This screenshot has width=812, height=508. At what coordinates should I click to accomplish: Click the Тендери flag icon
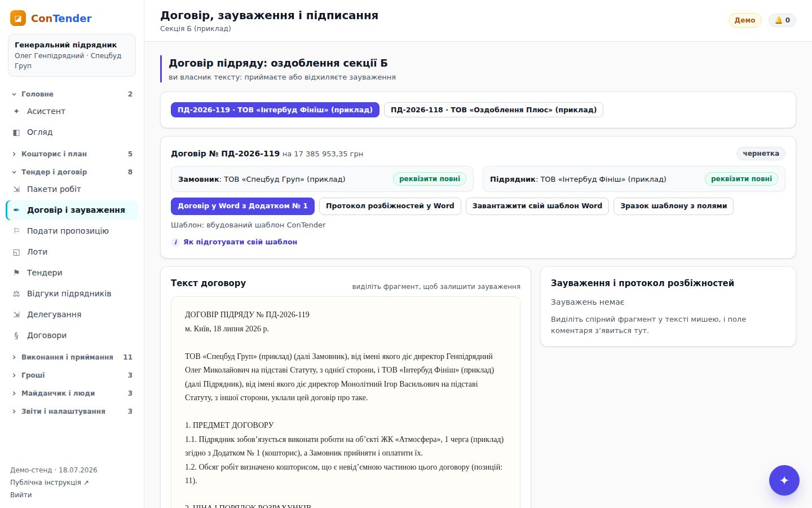click(x=16, y=273)
